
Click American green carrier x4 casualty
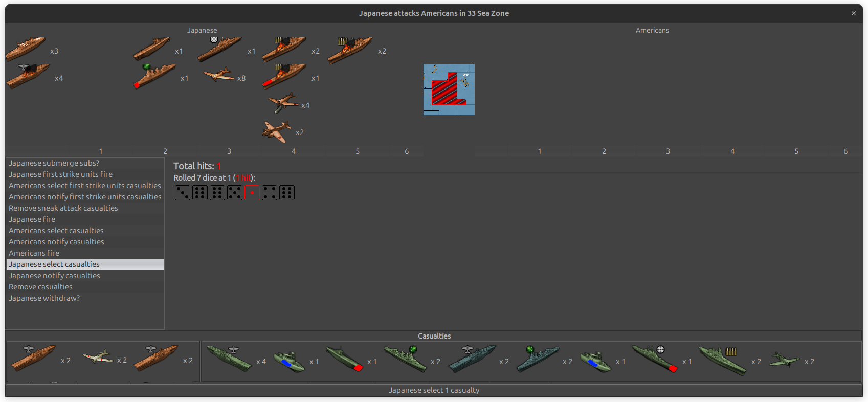point(229,358)
